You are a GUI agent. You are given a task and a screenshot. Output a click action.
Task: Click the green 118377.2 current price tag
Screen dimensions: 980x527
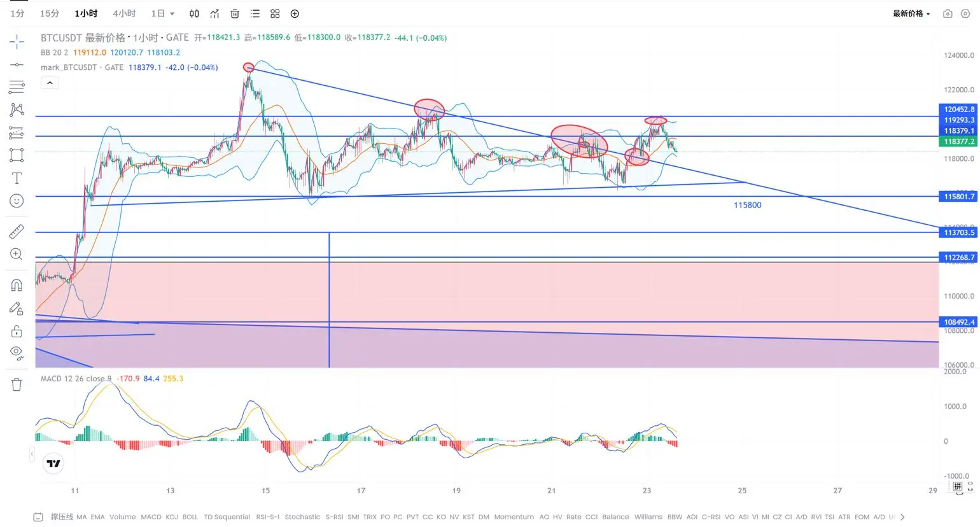pyautogui.click(x=959, y=142)
